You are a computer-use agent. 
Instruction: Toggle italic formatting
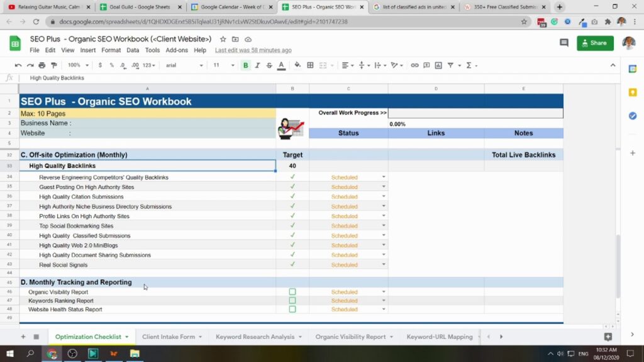257,65
